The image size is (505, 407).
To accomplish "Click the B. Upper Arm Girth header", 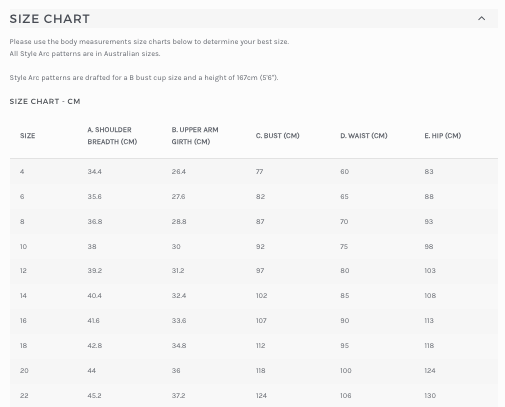I will (x=195, y=136).
